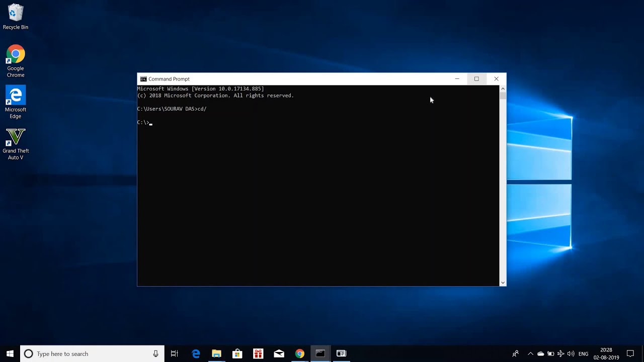The height and width of the screenshot is (362, 644).
Task: Open Task View from the taskbar
Action: coord(175,353)
